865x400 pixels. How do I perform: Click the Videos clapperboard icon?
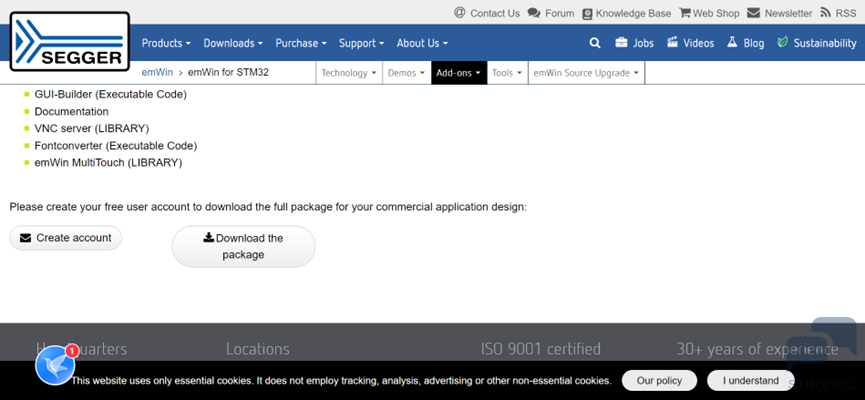(x=672, y=42)
